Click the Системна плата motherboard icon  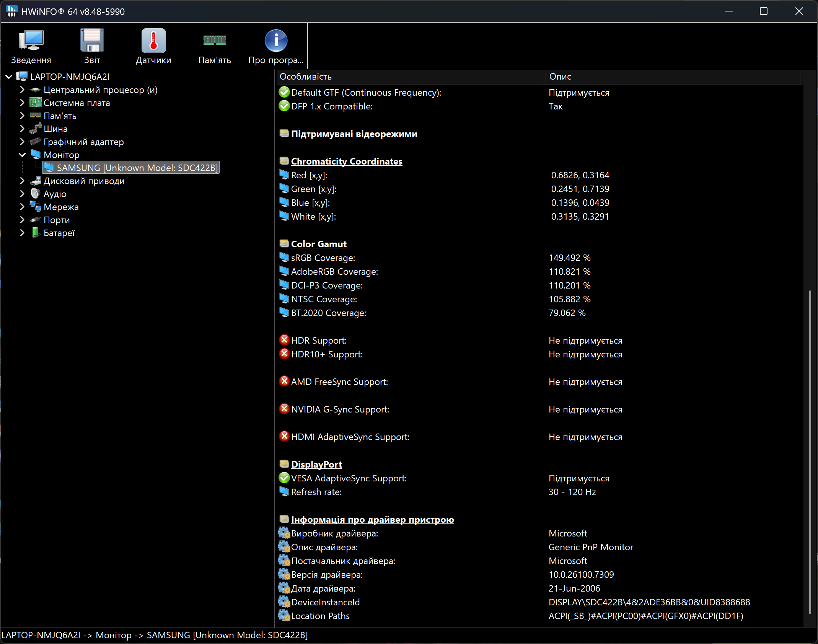[36, 103]
